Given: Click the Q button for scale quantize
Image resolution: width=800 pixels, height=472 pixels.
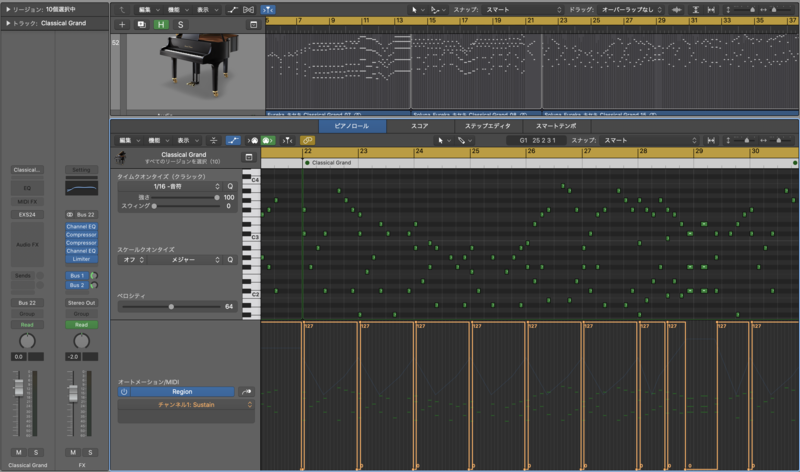Looking at the screenshot, I should click(230, 260).
